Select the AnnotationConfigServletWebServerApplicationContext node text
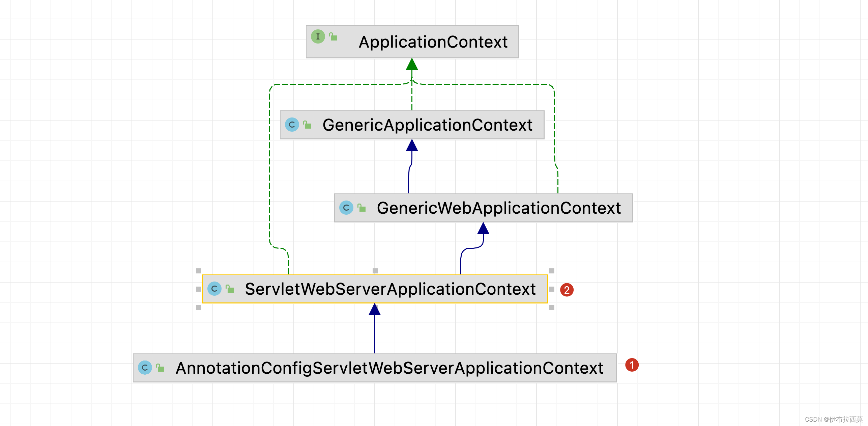Image resolution: width=868 pixels, height=426 pixels. [389, 368]
